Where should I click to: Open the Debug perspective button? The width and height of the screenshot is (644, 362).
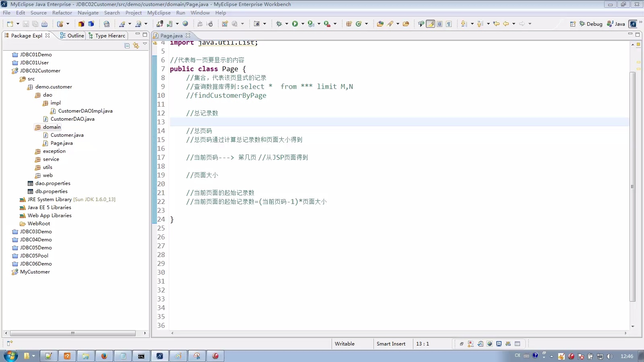[x=590, y=24]
